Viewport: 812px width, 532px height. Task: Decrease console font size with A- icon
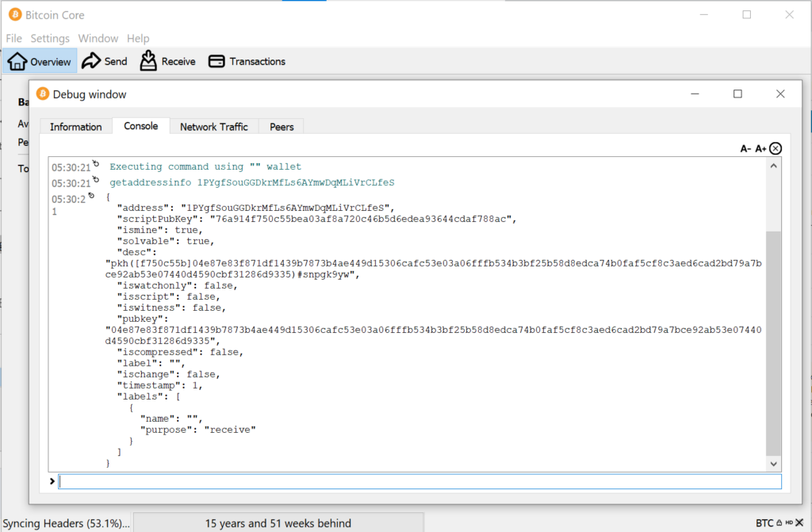[x=745, y=148]
